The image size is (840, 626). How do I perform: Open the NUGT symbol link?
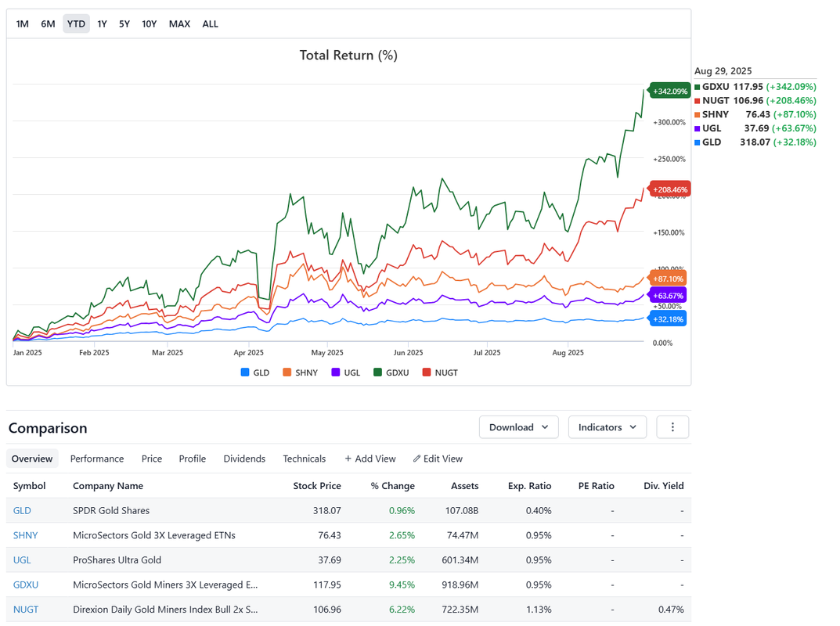26,610
